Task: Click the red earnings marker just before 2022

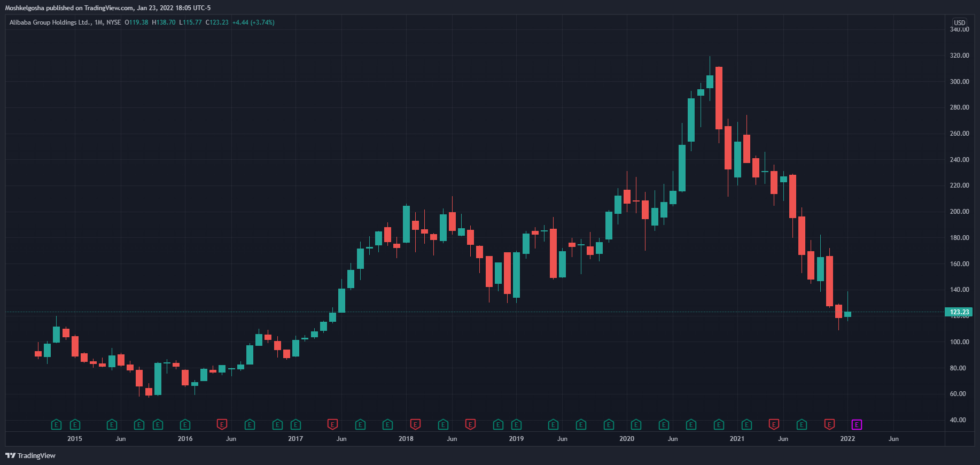Action: pyautogui.click(x=829, y=425)
